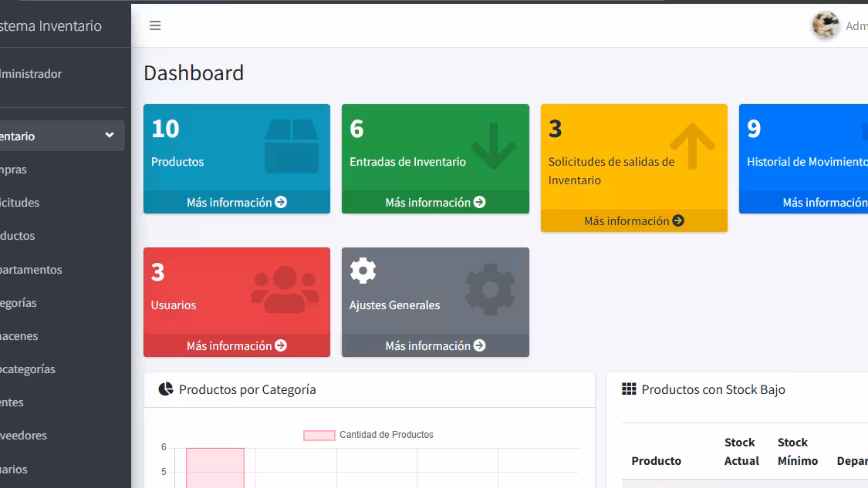Viewport: 868px width, 488px height.
Task: Click the Administrador user name in sidebar
Action: 31,73
